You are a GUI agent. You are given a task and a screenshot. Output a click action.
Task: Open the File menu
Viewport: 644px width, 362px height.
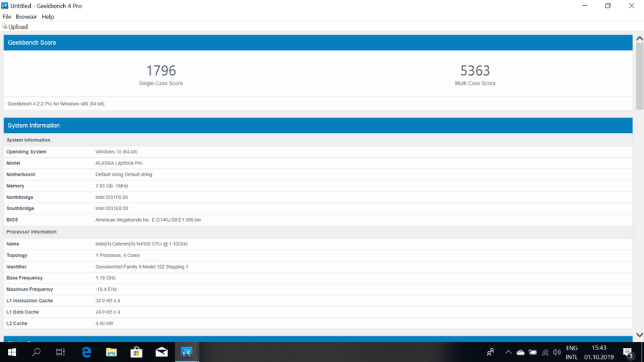point(7,17)
